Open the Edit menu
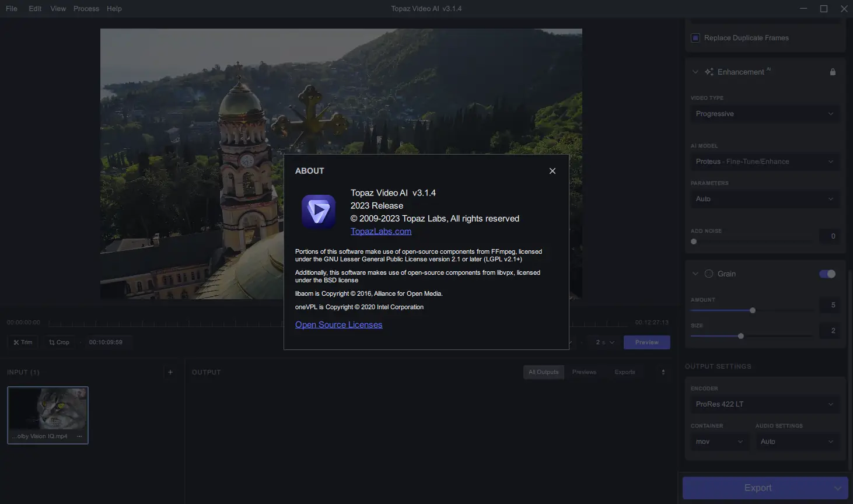 coord(35,9)
